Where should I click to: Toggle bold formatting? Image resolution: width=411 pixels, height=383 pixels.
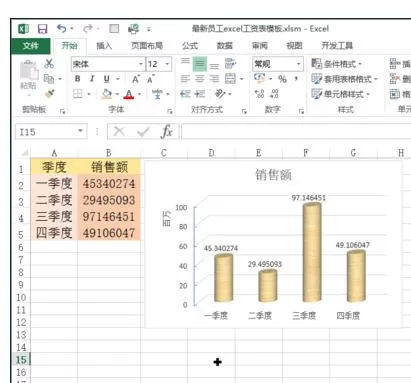tap(77, 79)
